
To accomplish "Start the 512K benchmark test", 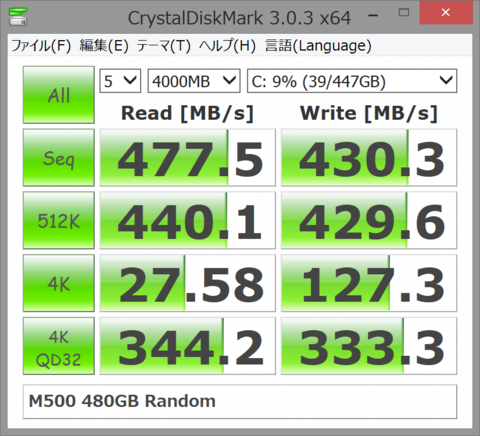I will tap(59, 220).
